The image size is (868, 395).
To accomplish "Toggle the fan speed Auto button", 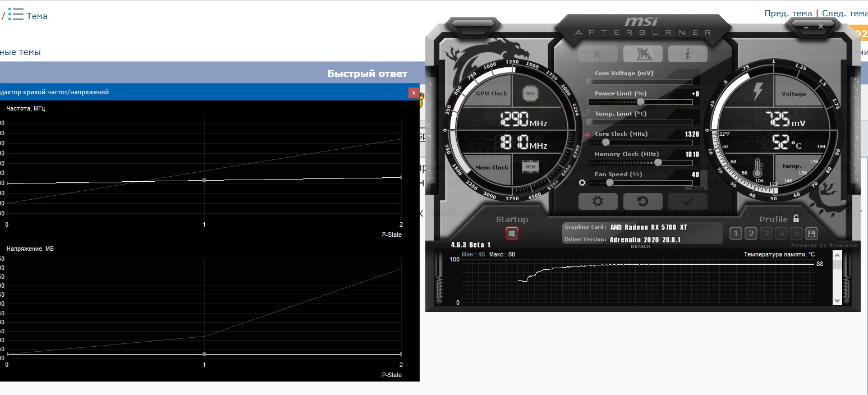I will (697, 188).
